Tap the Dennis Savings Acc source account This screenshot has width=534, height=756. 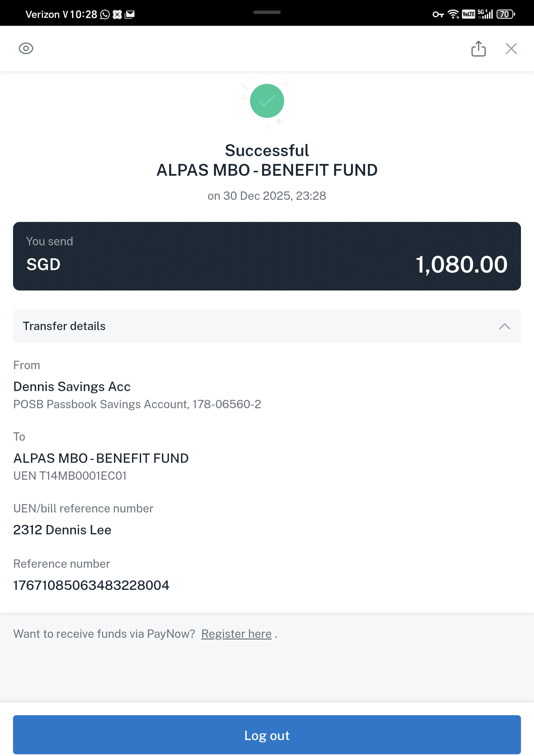[x=72, y=387]
